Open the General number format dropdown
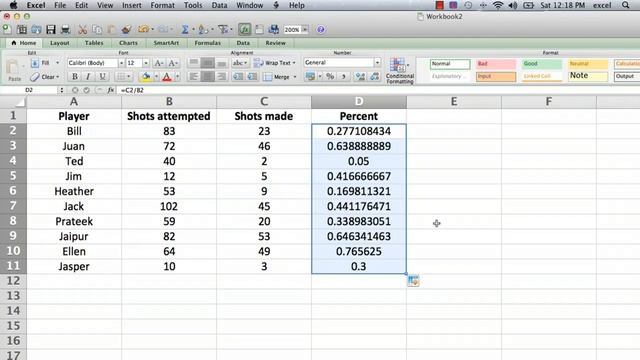Screen dimensions: 640x360 coord(377,62)
